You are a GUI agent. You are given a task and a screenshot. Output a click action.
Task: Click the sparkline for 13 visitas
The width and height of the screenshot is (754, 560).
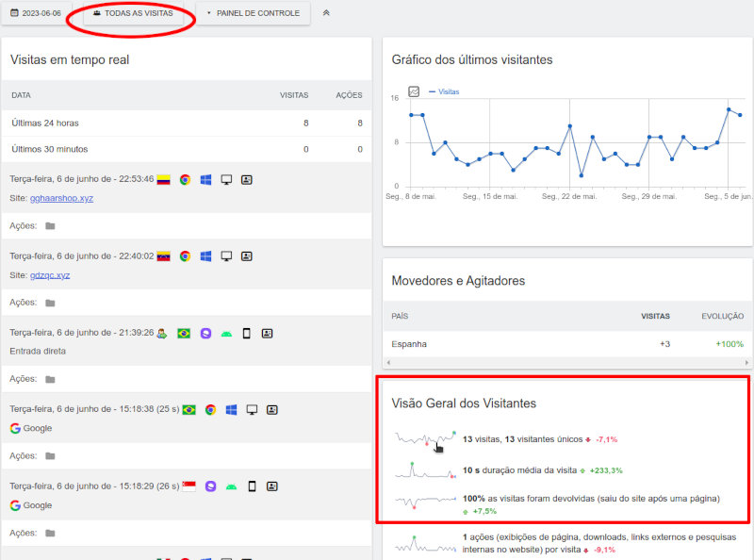click(425, 438)
